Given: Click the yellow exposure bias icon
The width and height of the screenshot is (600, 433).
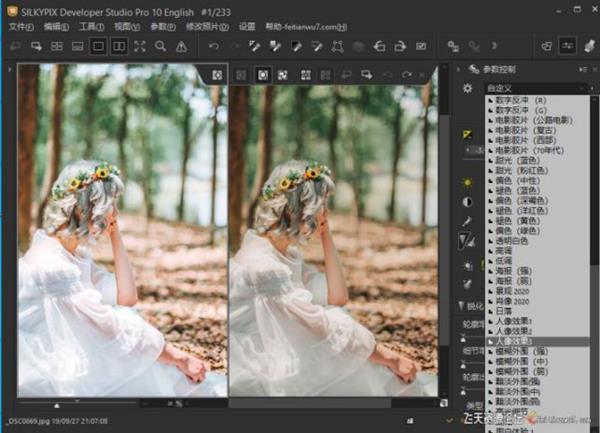Looking at the screenshot, I should click(x=467, y=134).
